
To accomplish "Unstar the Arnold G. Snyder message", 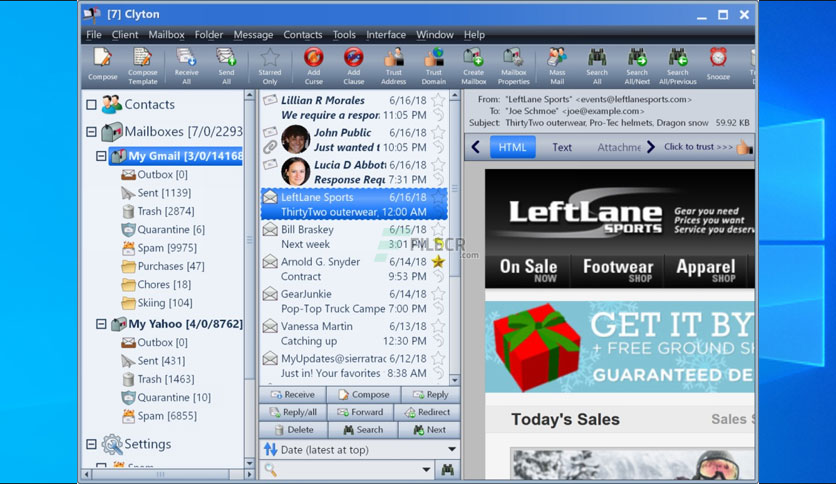I will tap(438, 261).
